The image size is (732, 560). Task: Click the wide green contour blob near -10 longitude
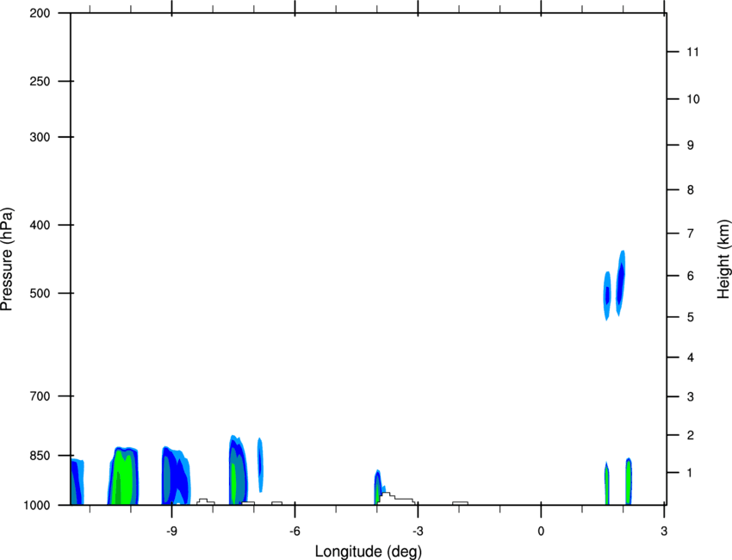click(x=124, y=476)
